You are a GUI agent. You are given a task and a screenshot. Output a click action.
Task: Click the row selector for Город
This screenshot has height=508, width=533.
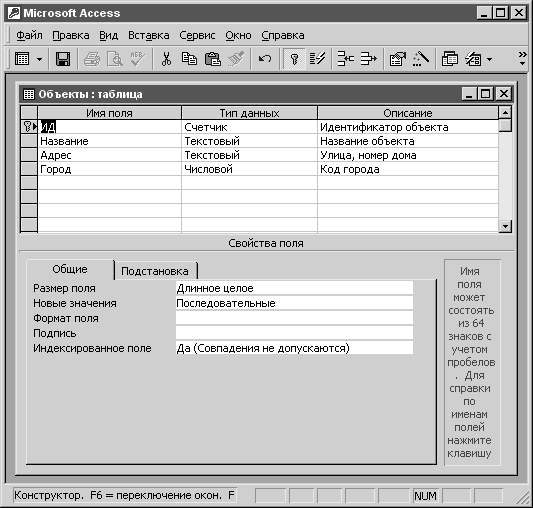pos(29,169)
